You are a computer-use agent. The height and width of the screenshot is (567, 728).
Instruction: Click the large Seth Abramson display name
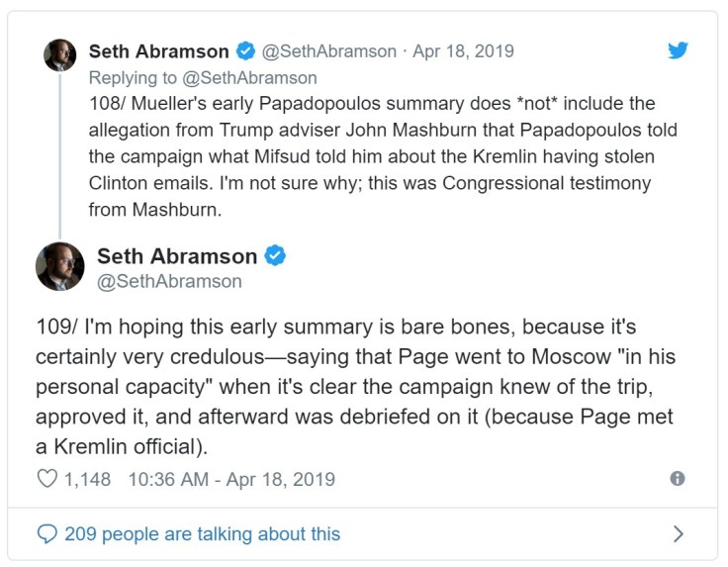[x=177, y=256]
